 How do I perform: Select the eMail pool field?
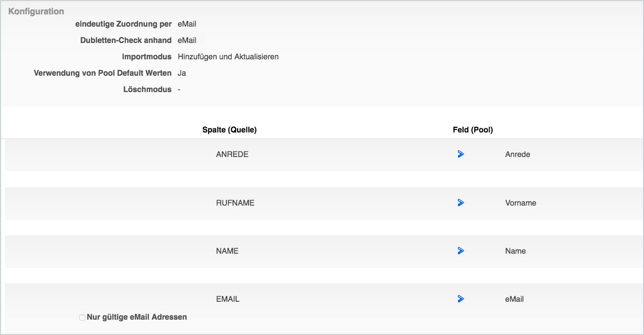click(x=514, y=299)
